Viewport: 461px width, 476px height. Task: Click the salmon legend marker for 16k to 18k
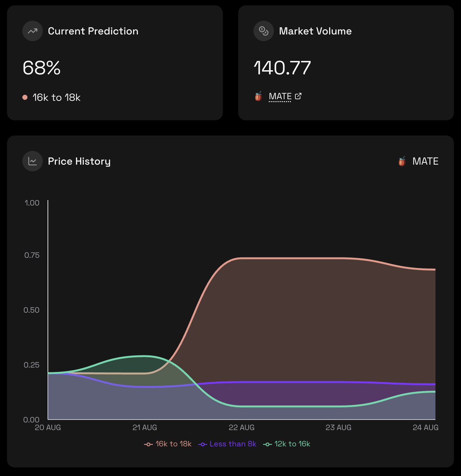coord(148,444)
